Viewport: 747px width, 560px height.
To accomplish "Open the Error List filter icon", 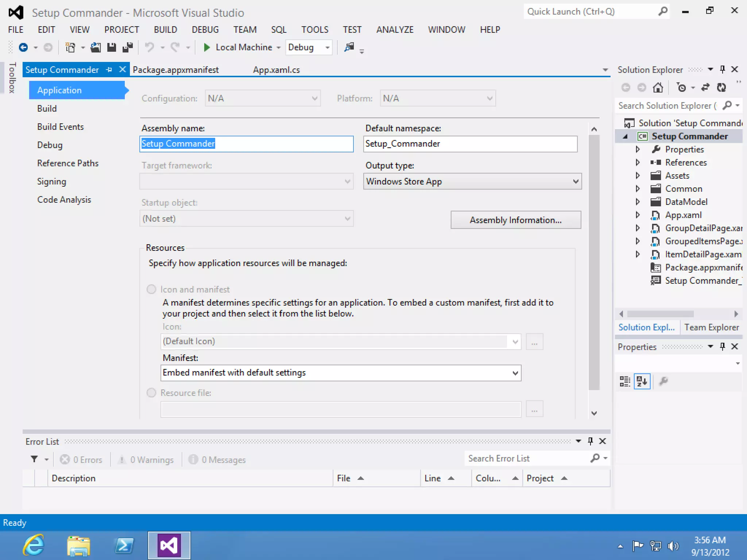I will (34, 459).
